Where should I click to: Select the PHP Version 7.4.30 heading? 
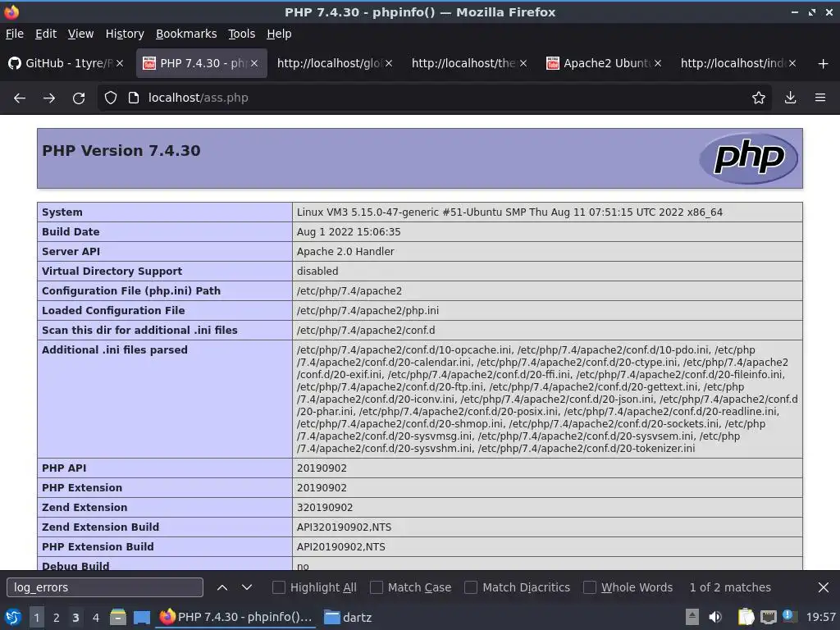[121, 151]
